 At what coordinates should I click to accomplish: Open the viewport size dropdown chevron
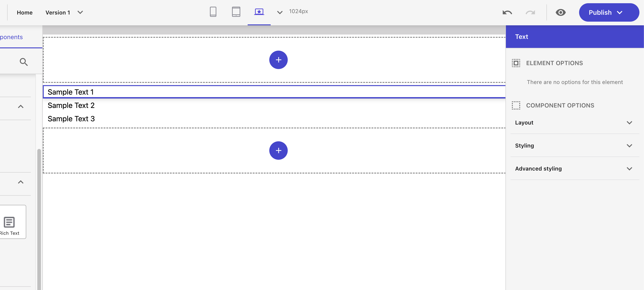point(280,12)
